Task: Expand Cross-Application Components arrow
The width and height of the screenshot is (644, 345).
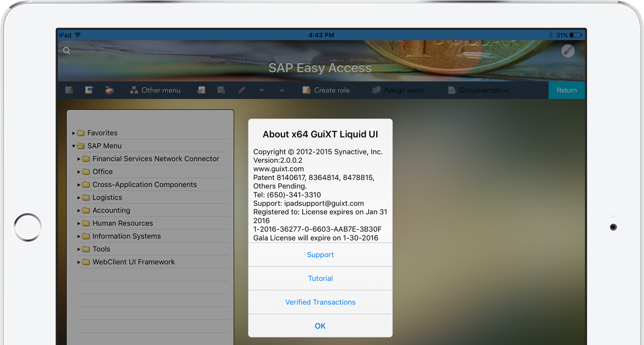Action: (79, 185)
